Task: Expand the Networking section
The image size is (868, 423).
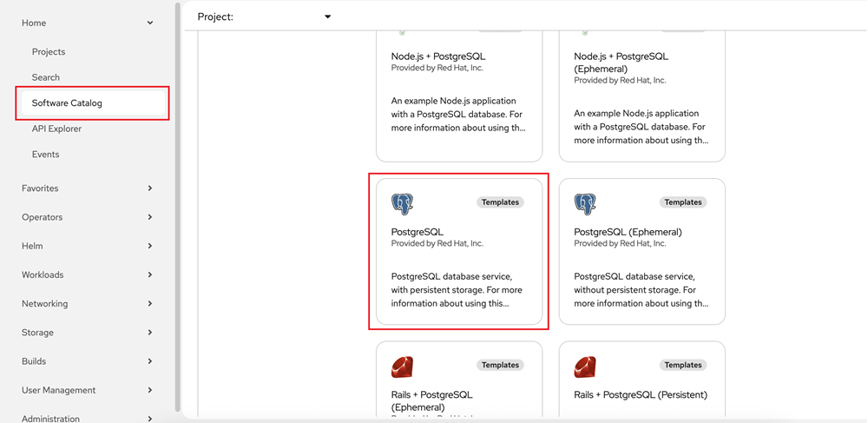Action: tap(88, 303)
